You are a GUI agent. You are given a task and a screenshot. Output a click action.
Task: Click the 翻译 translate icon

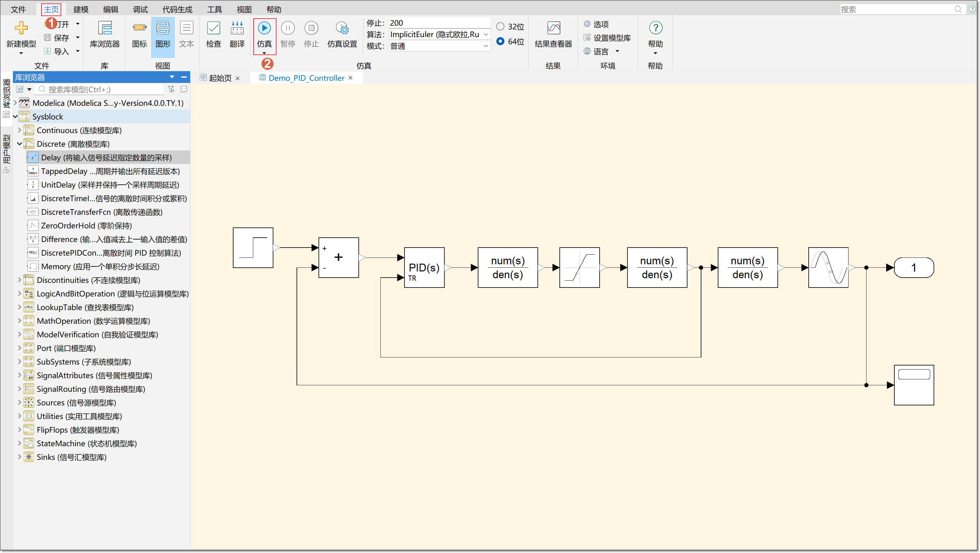coord(237,28)
